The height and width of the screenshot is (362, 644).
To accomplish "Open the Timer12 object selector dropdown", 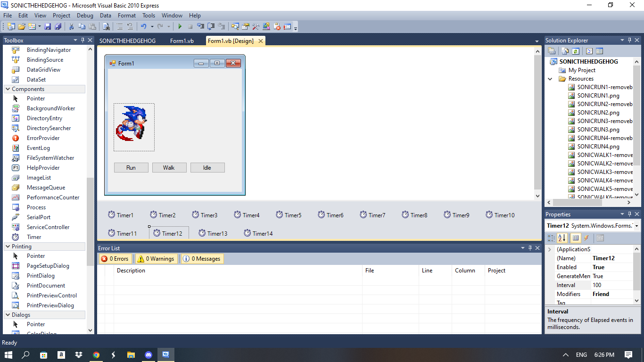I will pyautogui.click(x=636, y=226).
